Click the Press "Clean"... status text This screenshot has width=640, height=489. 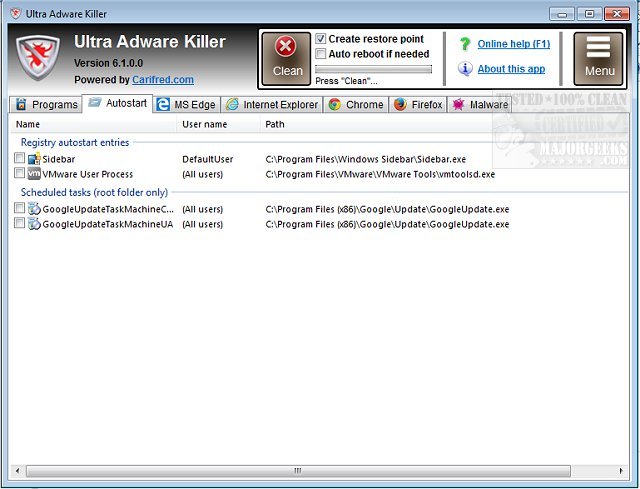pos(346,81)
